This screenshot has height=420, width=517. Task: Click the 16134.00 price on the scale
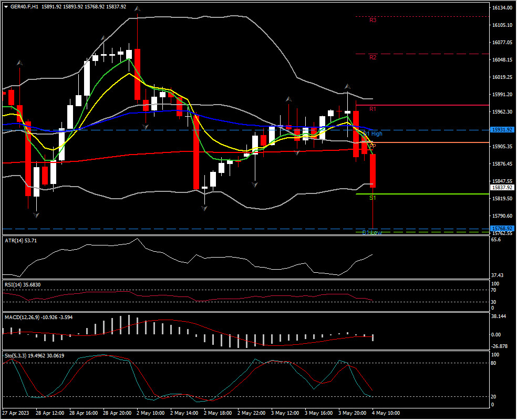click(502, 8)
